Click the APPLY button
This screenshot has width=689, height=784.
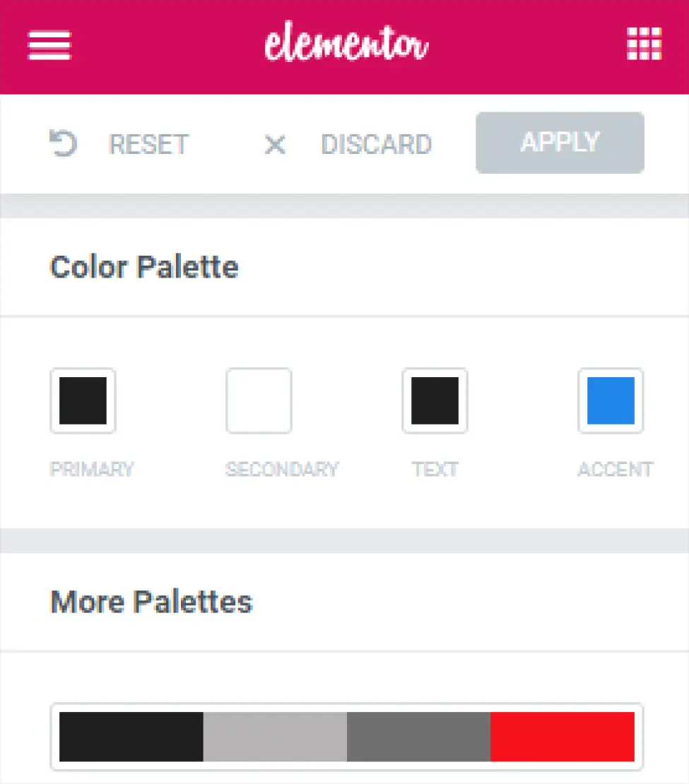(560, 143)
